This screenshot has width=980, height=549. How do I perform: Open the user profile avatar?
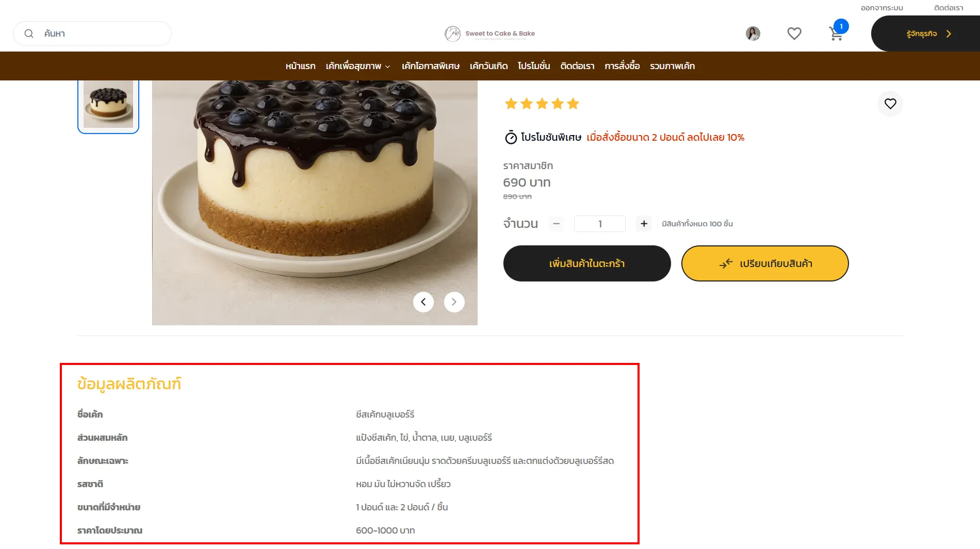(753, 34)
